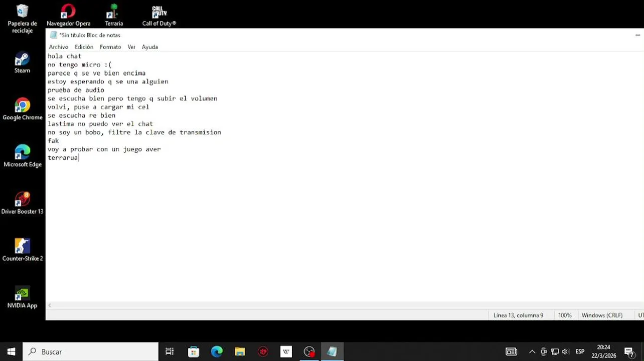This screenshot has height=361, width=644.
Task: Select the Terraria desktop shortcut
Action: pos(114,16)
